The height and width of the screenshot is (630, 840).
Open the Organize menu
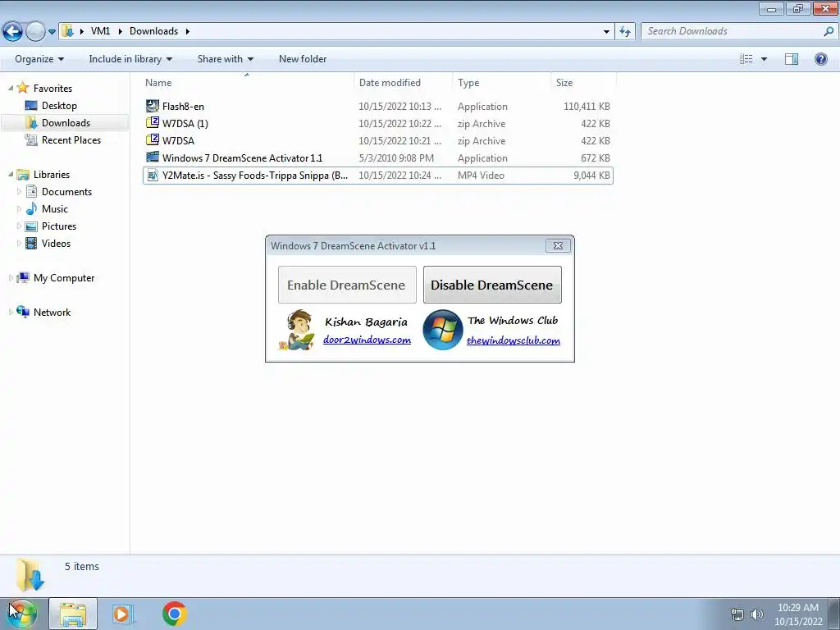[x=39, y=59]
